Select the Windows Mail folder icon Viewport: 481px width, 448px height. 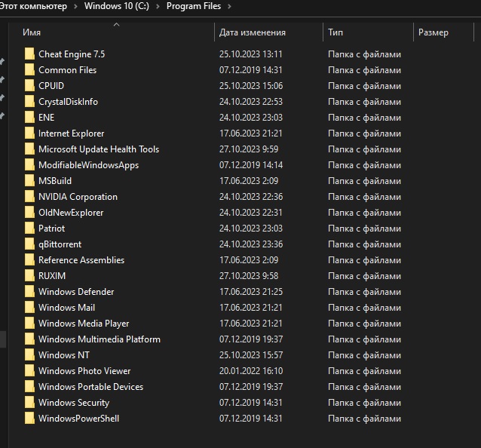(29, 308)
